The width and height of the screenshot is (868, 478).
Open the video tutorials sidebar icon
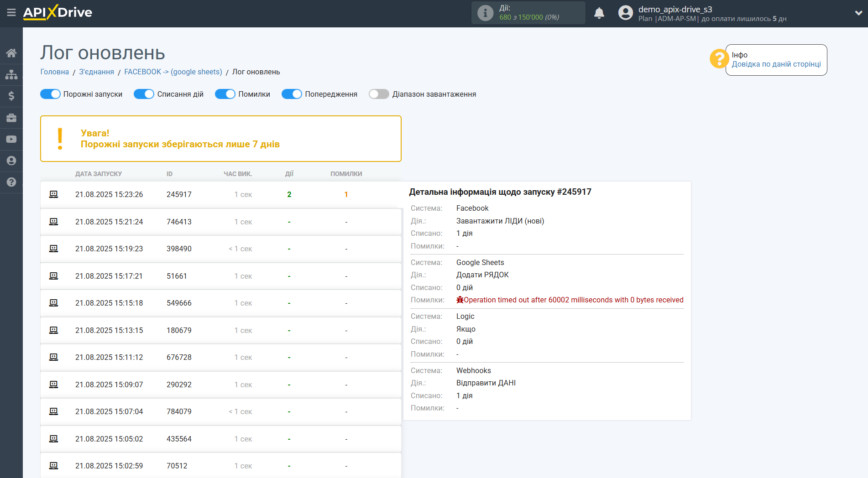pyautogui.click(x=11, y=139)
